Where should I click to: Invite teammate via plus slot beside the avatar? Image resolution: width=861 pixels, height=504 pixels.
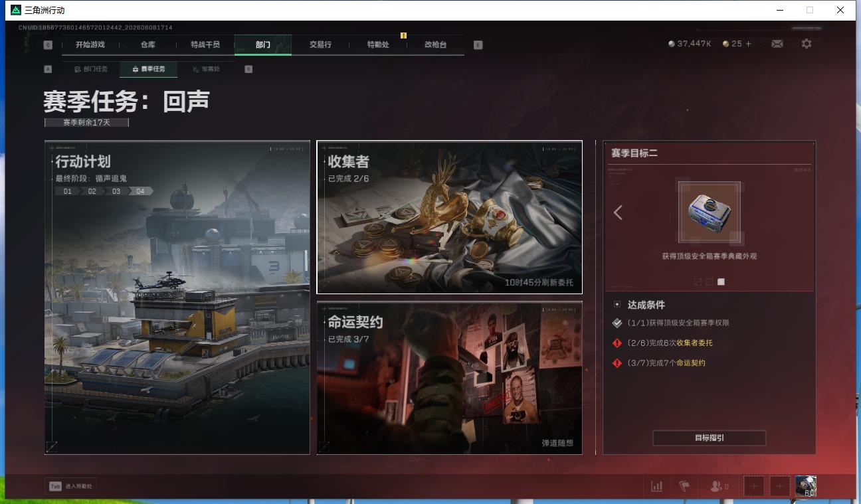click(x=780, y=486)
